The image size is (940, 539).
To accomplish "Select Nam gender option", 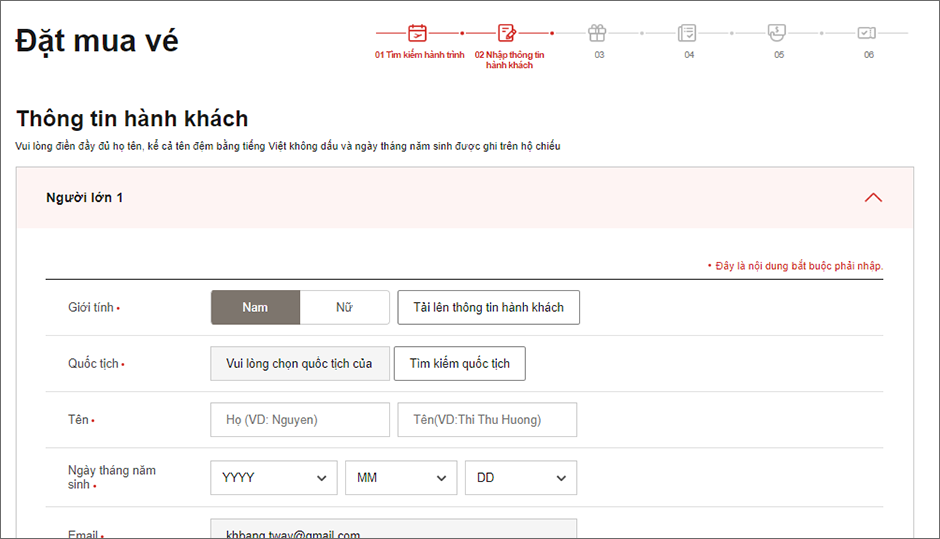I will pyautogui.click(x=255, y=308).
